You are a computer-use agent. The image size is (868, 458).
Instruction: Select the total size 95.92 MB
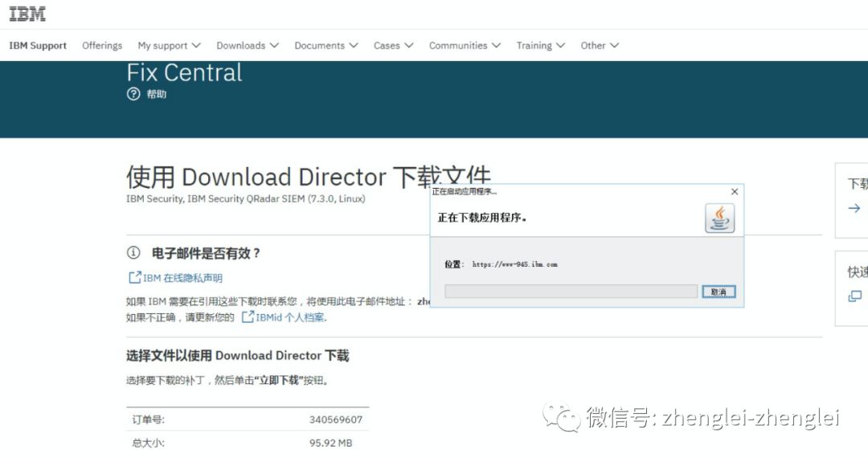coord(330,443)
